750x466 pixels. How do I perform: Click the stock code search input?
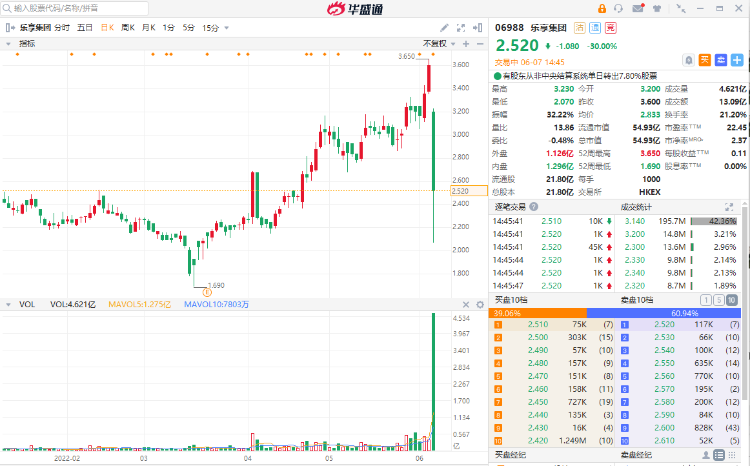75,8
